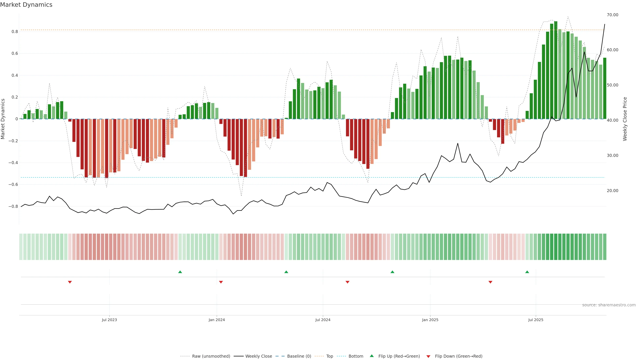Hide the Top threshold line via legend

pyautogui.click(x=330, y=356)
